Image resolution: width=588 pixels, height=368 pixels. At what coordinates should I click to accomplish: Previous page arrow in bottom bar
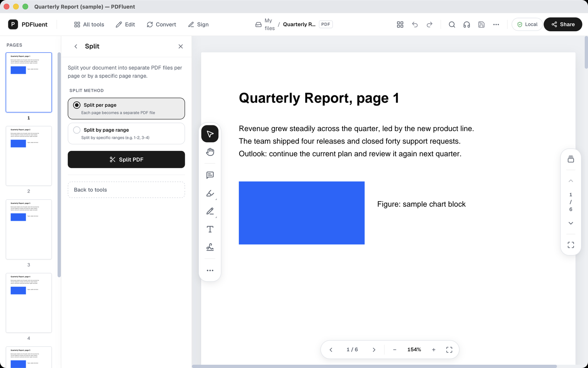coord(331,350)
